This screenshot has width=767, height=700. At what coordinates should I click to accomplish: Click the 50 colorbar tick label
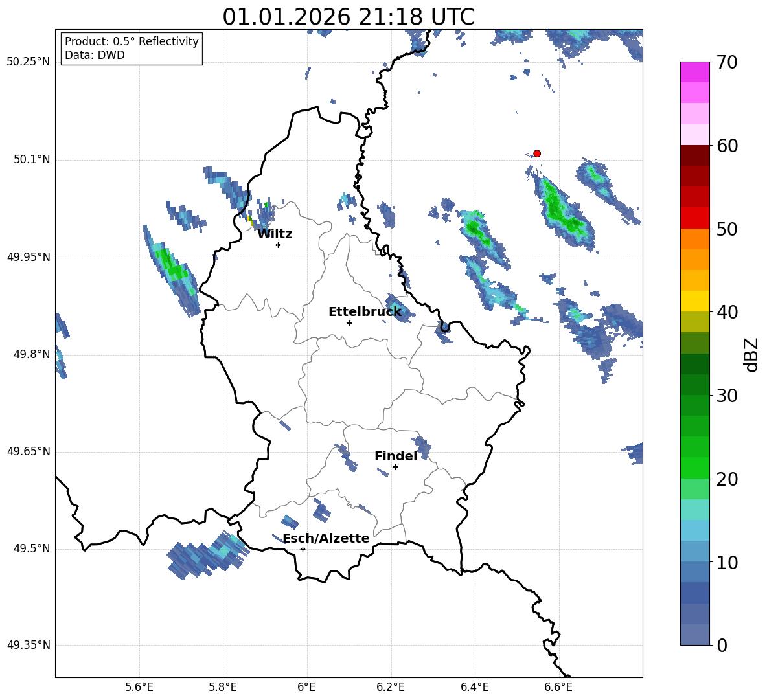726,229
